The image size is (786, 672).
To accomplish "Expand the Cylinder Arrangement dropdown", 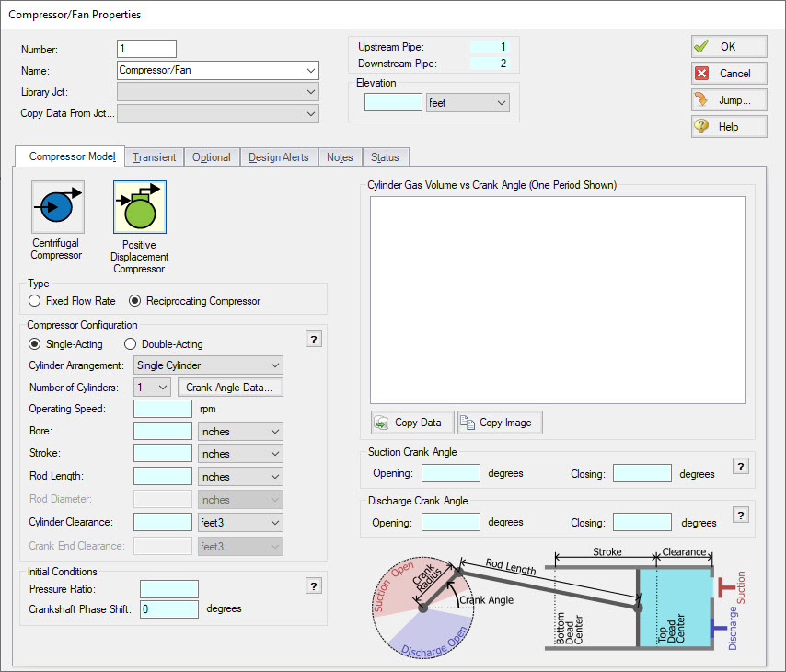I will click(208, 365).
